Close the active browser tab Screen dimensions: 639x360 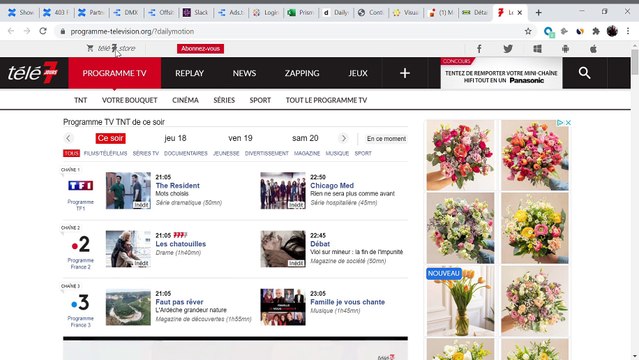[x=520, y=13]
